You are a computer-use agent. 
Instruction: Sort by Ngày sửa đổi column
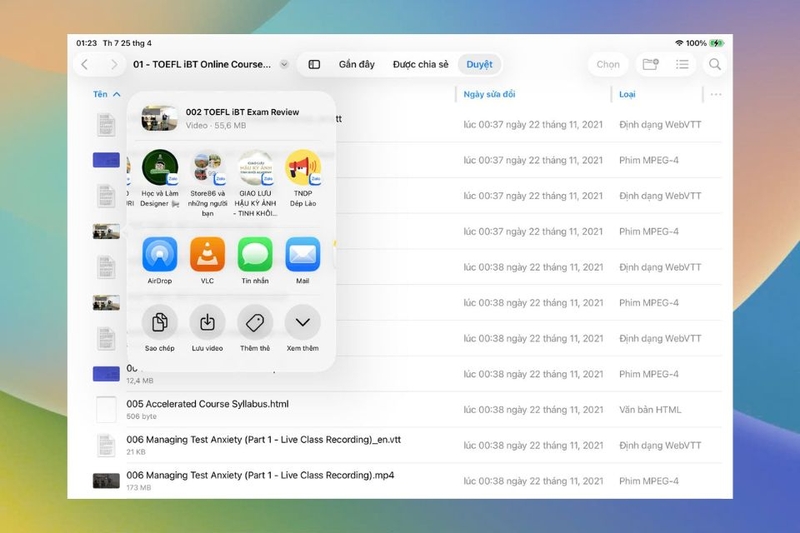pyautogui.click(x=489, y=94)
